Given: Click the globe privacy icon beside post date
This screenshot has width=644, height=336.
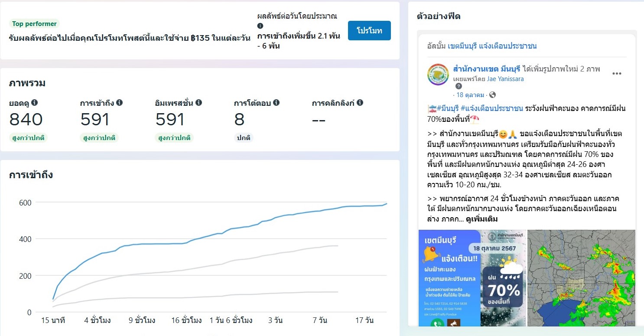Looking at the screenshot, I should coord(492,95).
